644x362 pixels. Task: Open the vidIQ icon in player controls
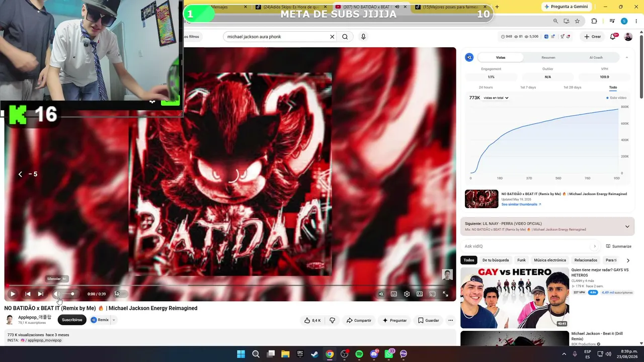381,294
